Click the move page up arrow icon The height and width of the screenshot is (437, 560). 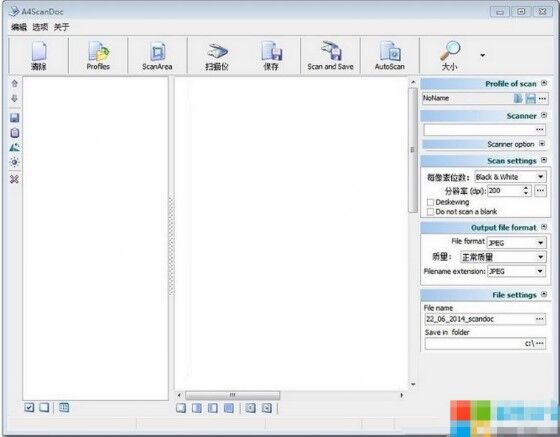click(x=14, y=84)
